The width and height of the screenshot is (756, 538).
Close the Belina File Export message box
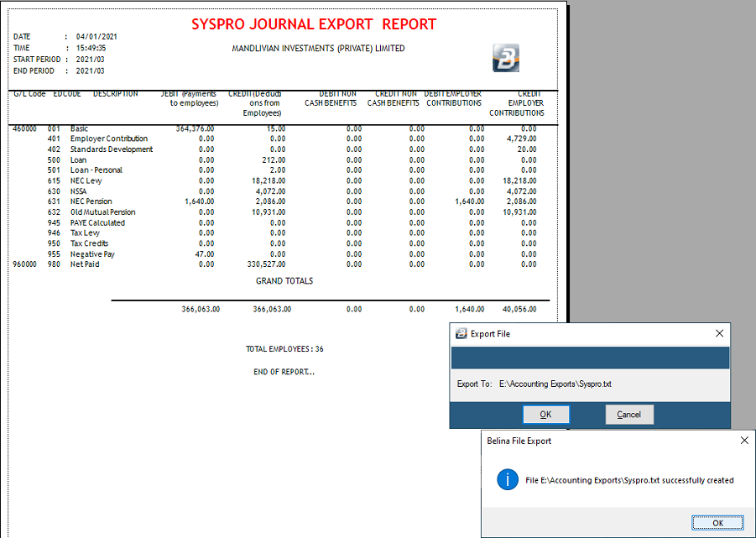[x=744, y=441]
